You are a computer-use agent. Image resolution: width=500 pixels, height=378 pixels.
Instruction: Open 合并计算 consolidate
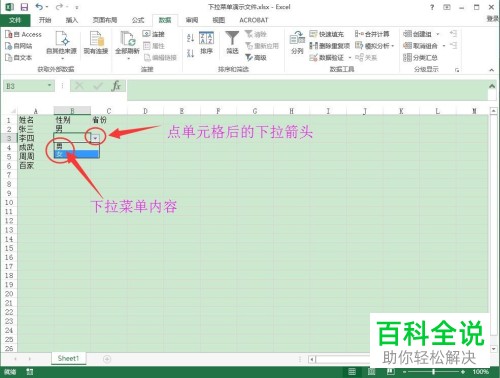click(x=372, y=34)
